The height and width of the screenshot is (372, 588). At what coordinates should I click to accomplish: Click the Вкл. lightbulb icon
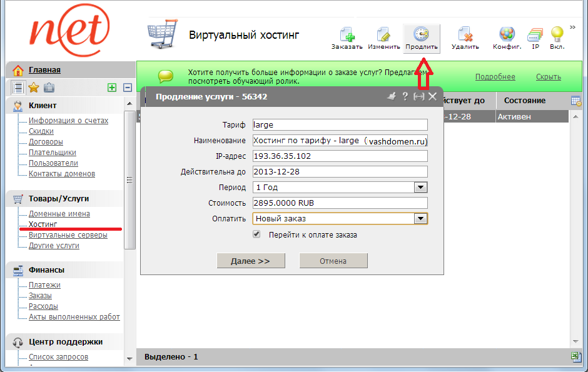(x=557, y=36)
